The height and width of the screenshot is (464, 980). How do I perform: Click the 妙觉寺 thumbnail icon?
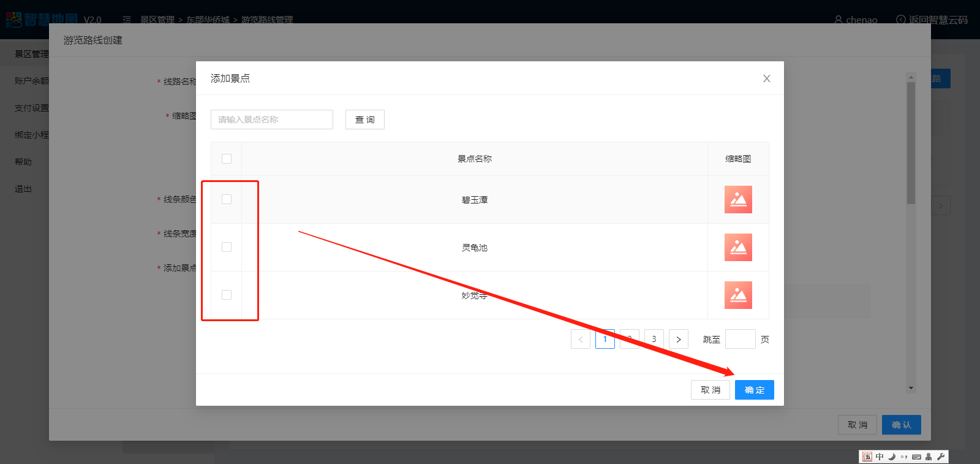coord(738,295)
